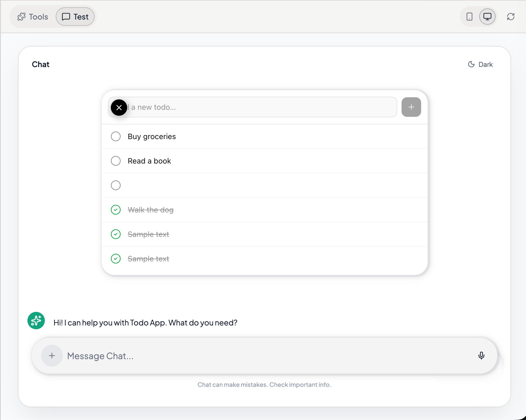This screenshot has width=526, height=420.
Task: Click the refresh icon in top bar
Action: click(511, 17)
